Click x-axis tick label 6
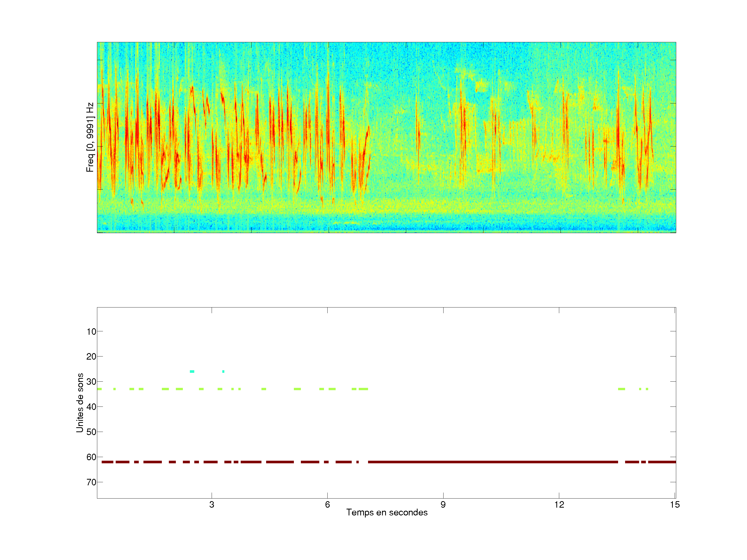Viewport: 747px width, 560px height. pyautogui.click(x=327, y=505)
